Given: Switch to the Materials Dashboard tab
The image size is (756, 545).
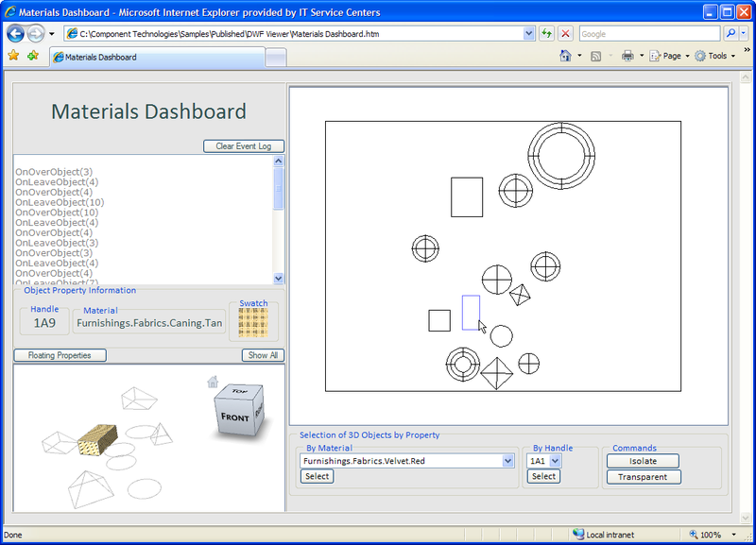Looking at the screenshot, I should 156,57.
